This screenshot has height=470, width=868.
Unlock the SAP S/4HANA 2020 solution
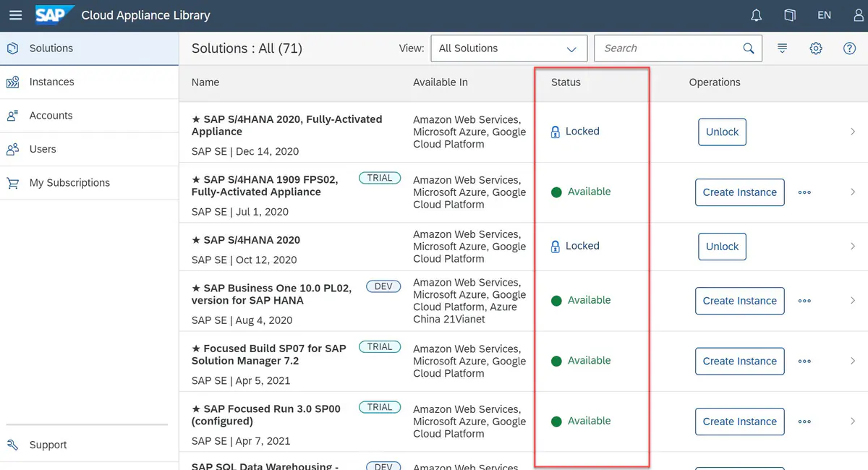722,247
